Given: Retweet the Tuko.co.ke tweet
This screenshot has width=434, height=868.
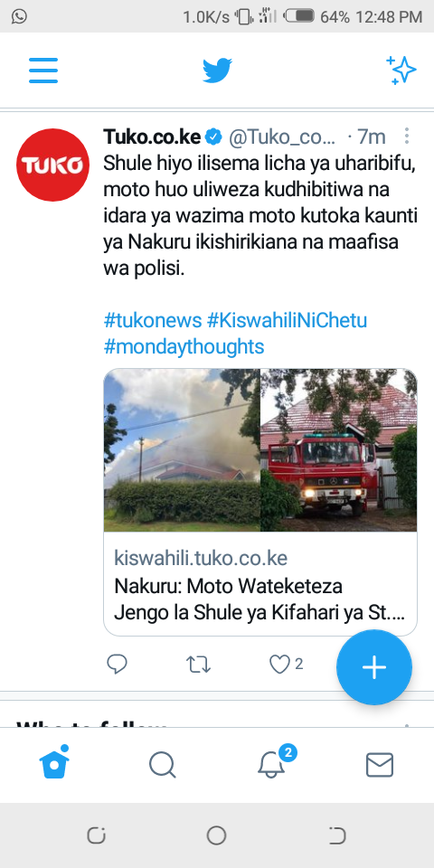Looking at the screenshot, I should (x=198, y=664).
